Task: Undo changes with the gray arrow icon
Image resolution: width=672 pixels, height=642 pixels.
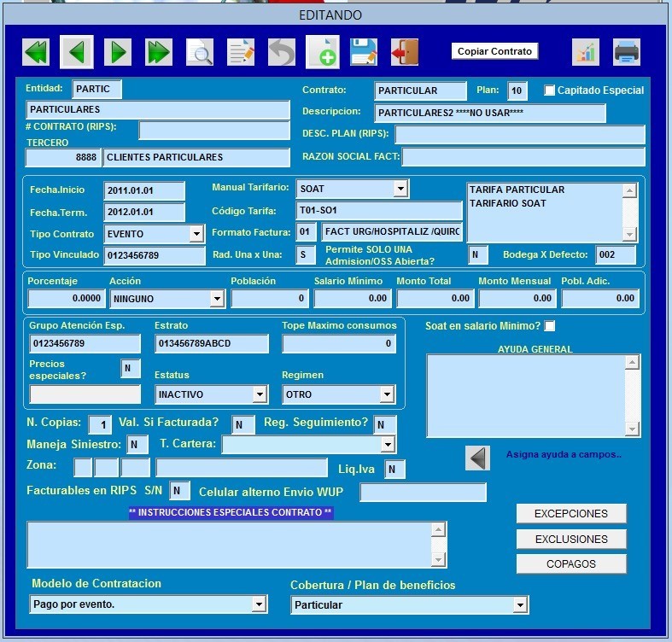Action: 282,52
